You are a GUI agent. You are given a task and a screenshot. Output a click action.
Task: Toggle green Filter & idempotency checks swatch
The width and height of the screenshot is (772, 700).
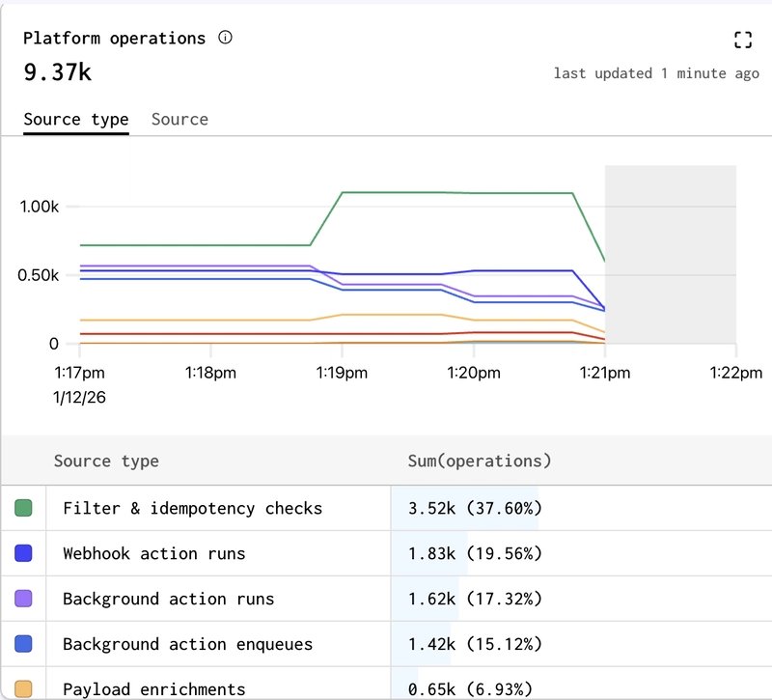click(x=24, y=508)
